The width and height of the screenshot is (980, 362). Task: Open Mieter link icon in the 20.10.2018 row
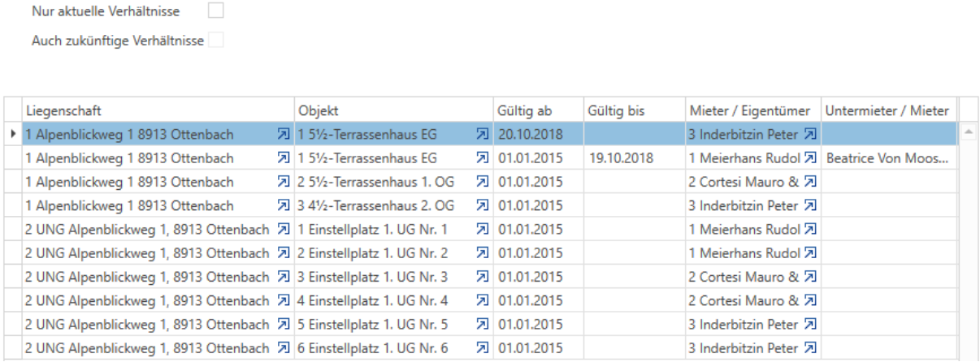(809, 132)
